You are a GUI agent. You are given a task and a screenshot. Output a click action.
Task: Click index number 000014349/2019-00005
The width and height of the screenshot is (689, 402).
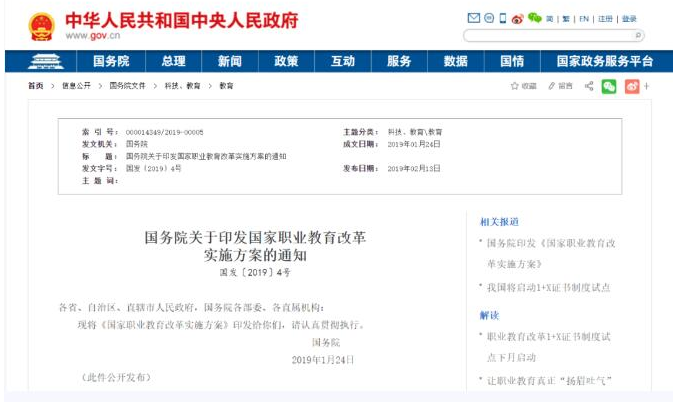click(164, 132)
